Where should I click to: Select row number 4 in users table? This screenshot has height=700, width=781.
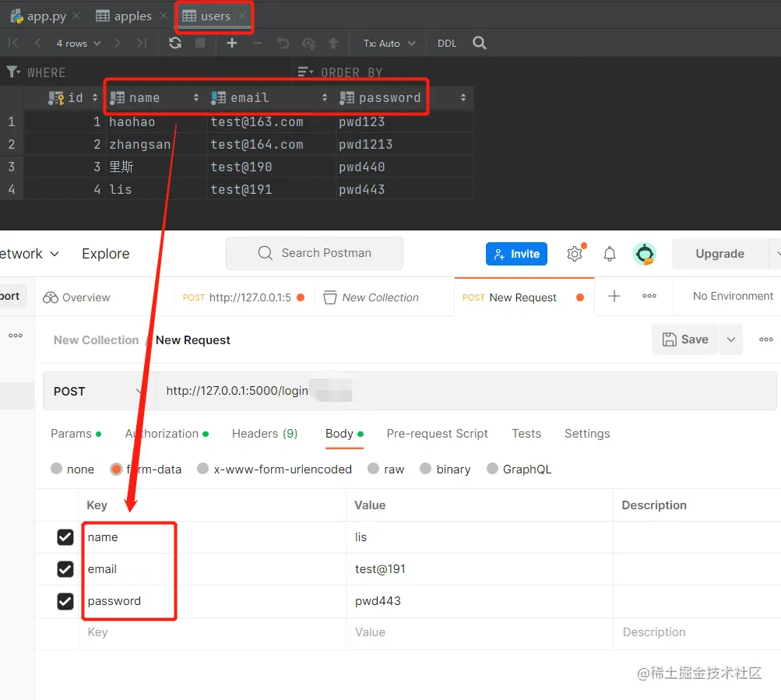(x=12, y=189)
